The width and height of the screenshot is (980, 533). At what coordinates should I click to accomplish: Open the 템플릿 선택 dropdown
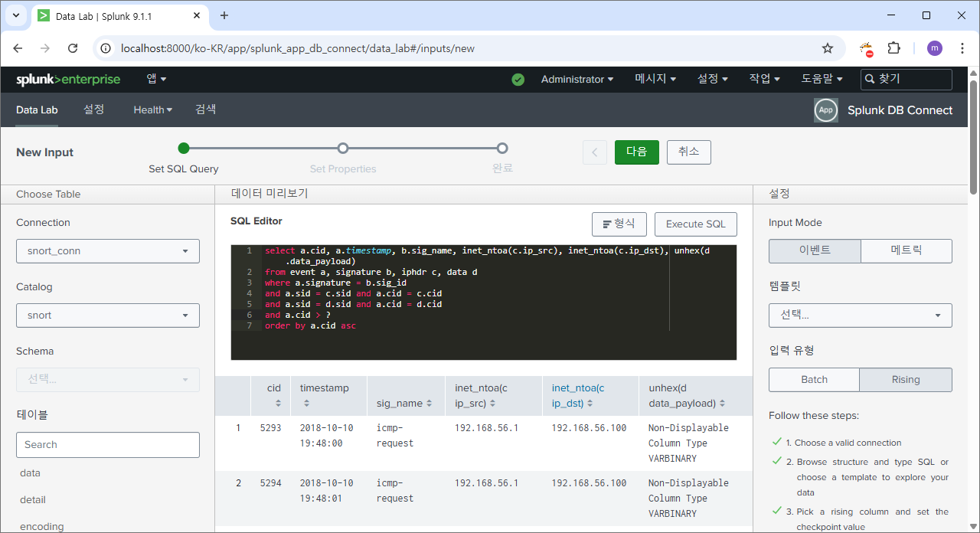[861, 315]
